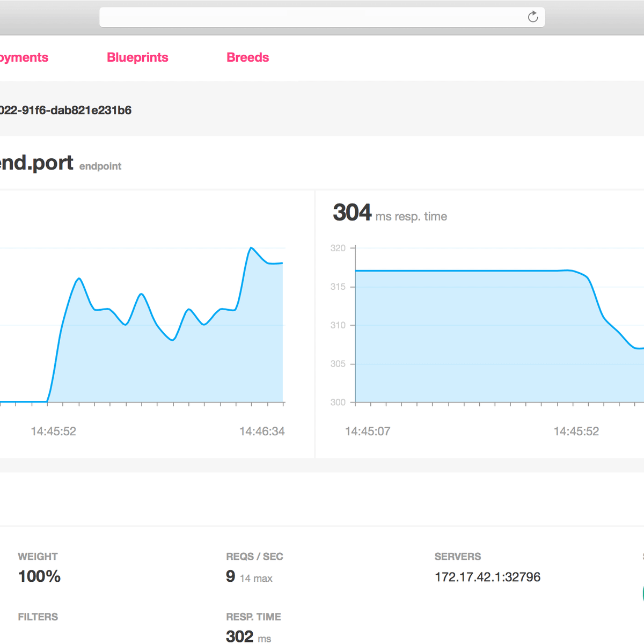Click the 100% weight value
Screen dimensions: 644x644
click(39, 576)
